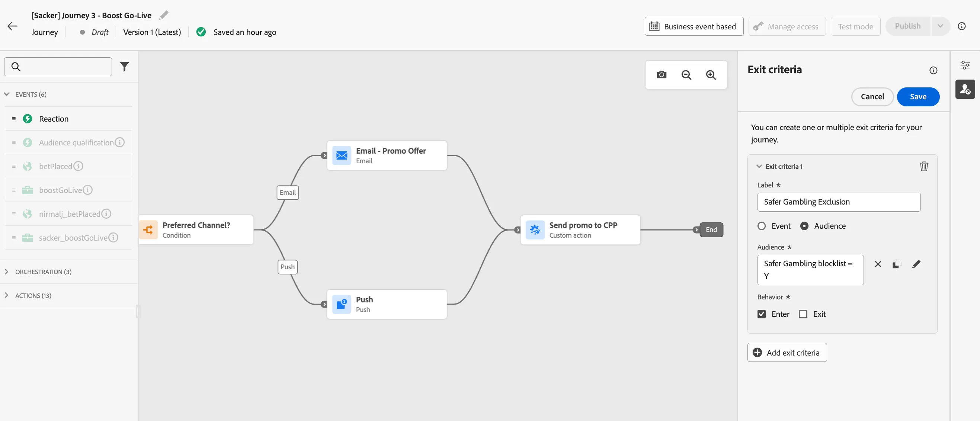Select the Audience qualification event row
Screen dimensions: 980x421
pyautogui.click(x=68, y=142)
